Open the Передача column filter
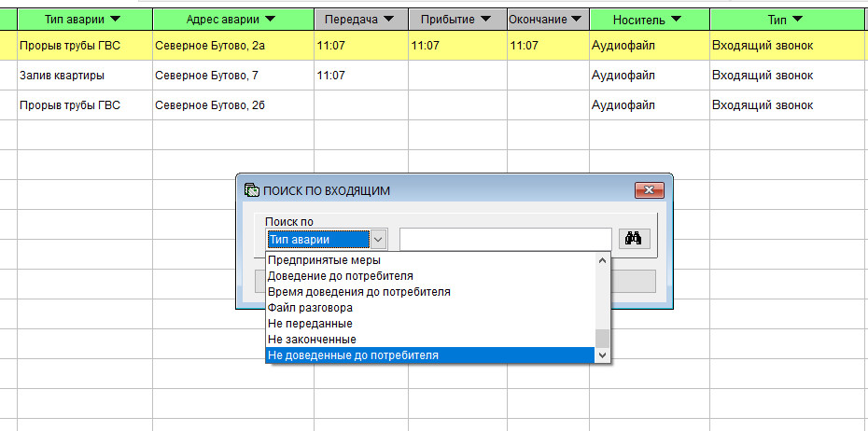 coord(388,20)
